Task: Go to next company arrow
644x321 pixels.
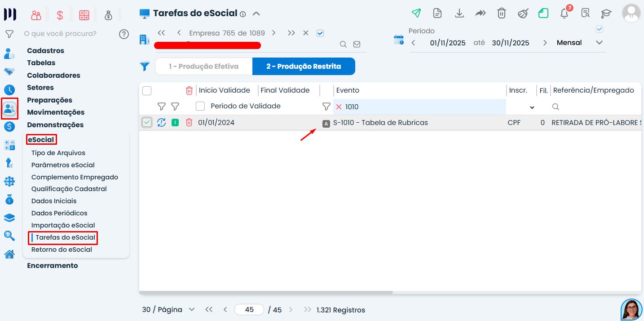Action: click(x=273, y=33)
